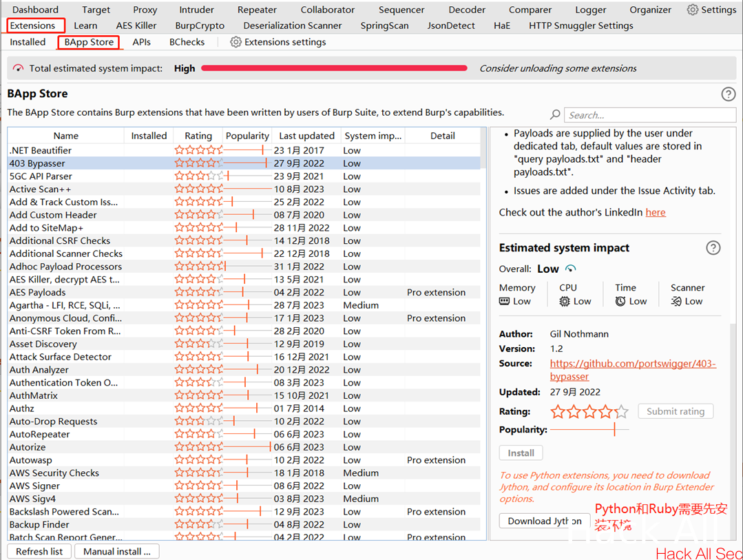Click the Extensions settings gear icon
The image size is (743, 560).
236,42
